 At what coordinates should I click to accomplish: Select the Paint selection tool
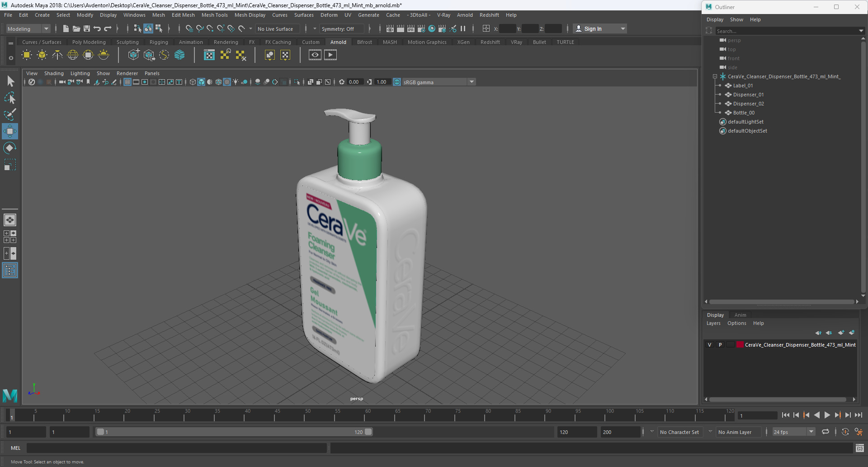(x=10, y=114)
